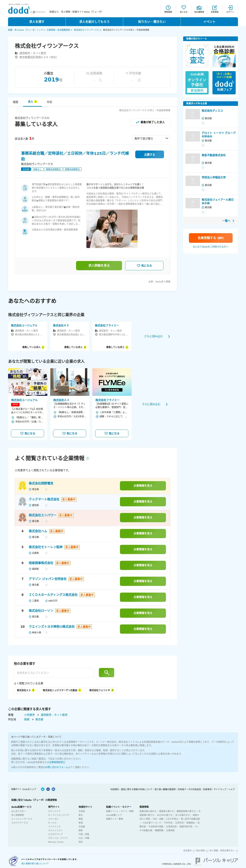Click the 応募する button
This screenshot has width=246, height=868.
(149, 154)
